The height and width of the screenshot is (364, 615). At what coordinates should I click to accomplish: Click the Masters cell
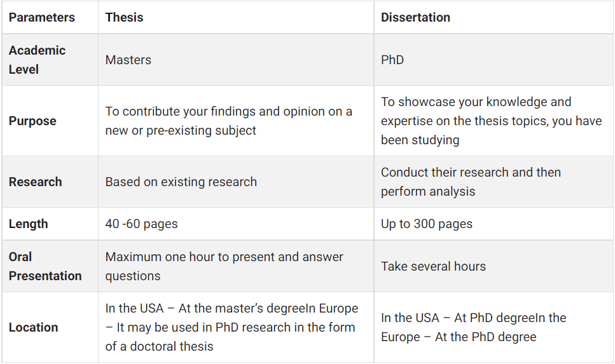[128, 60]
